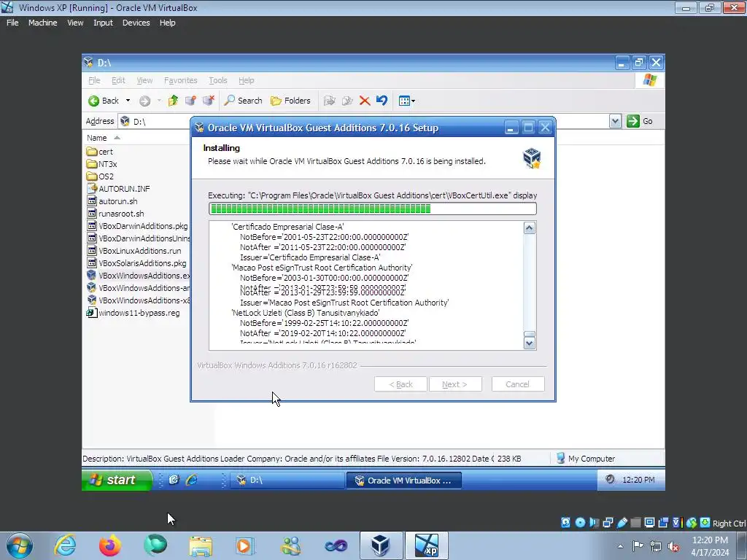This screenshot has height=560, width=747.
Task: Click the VirtualBox Manager taskbar icon
Action: [x=380, y=545]
